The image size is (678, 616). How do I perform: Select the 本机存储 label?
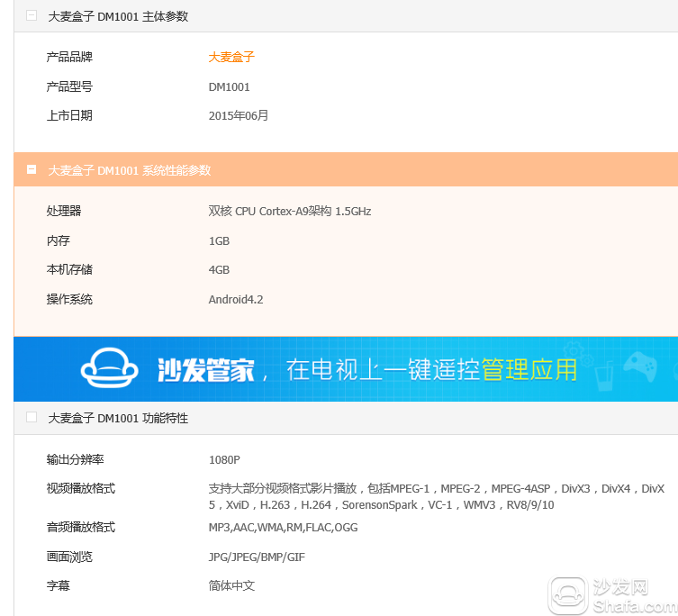(x=69, y=270)
